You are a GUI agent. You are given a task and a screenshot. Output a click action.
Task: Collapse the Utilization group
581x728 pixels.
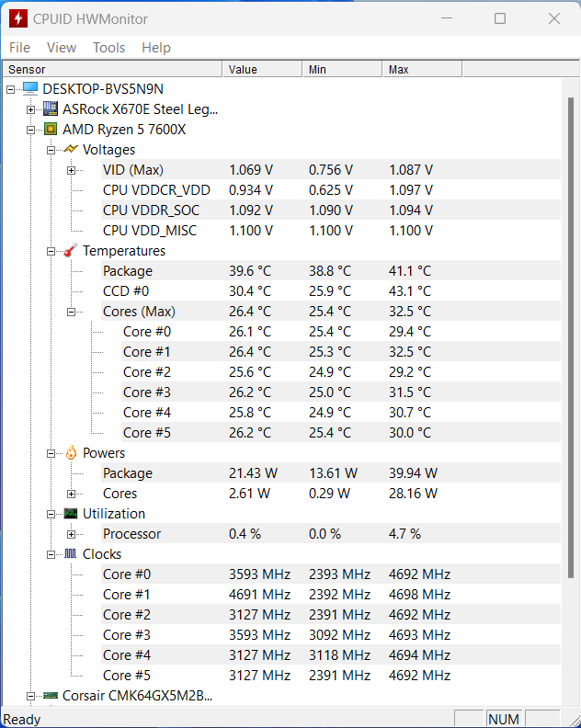(x=51, y=514)
